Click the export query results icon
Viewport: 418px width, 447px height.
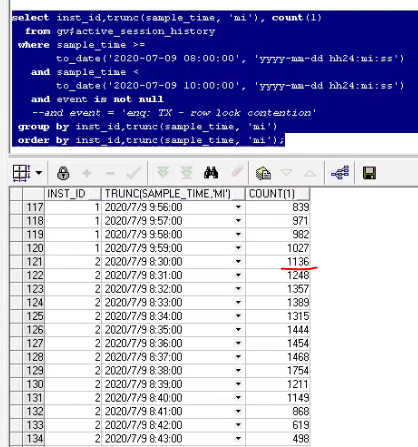tap(263, 173)
